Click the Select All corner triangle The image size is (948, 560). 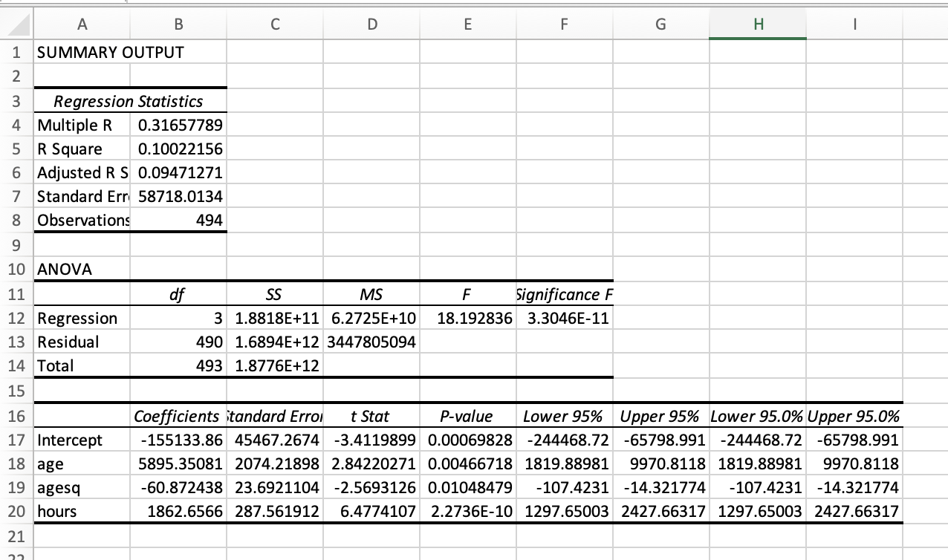(16, 25)
